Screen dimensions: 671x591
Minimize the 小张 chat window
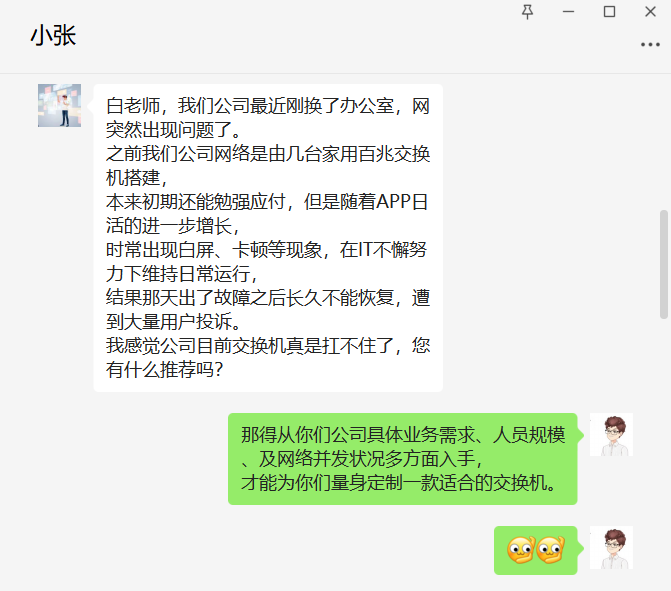tap(568, 12)
